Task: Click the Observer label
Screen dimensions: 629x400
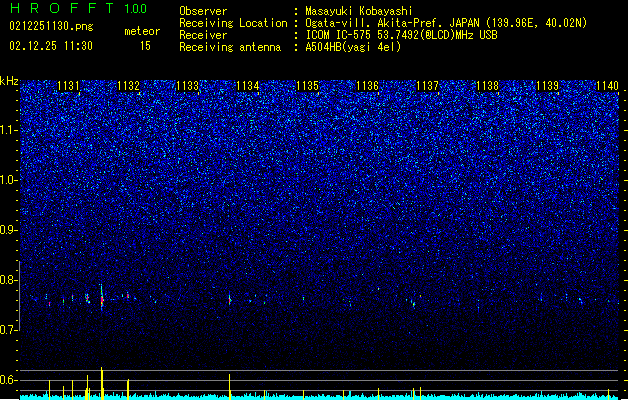Action: pyautogui.click(x=203, y=11)
